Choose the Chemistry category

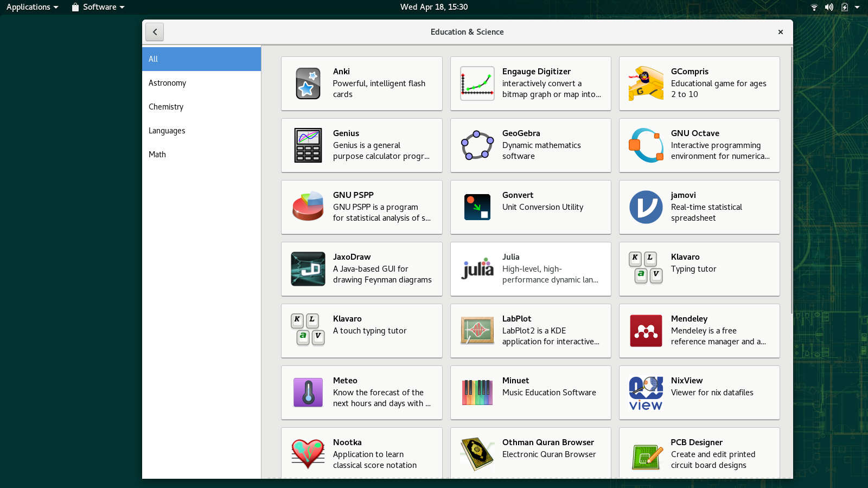coord(166,107)
